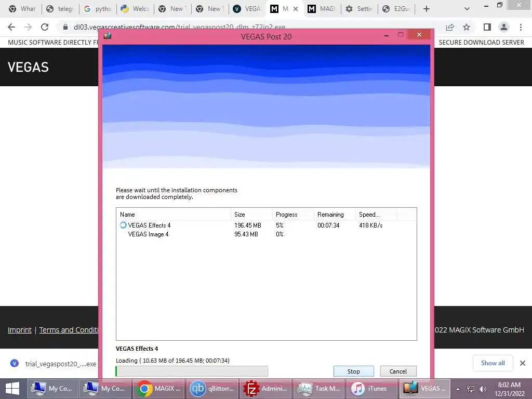Click the Chrome address bar URL

click(179, 27)
